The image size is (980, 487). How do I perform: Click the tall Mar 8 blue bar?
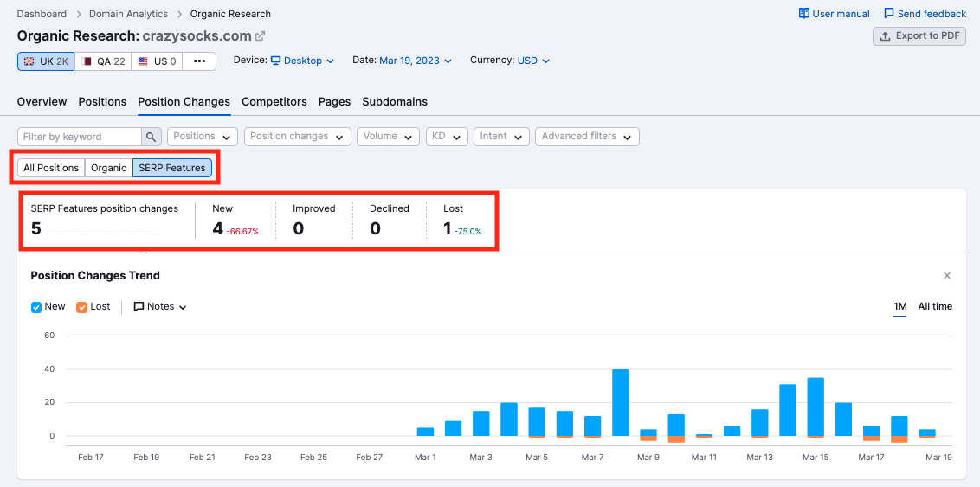[621, 403]
